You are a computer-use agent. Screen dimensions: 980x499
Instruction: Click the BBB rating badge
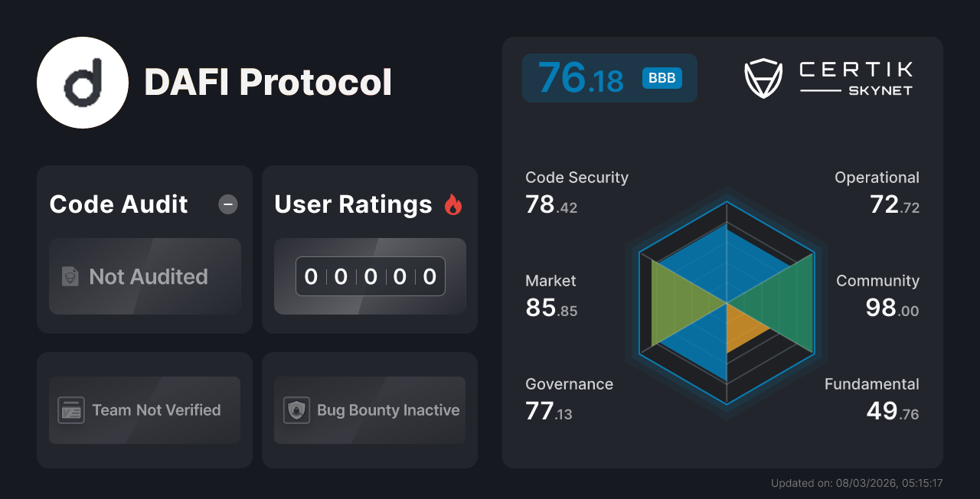pos(661,77)
